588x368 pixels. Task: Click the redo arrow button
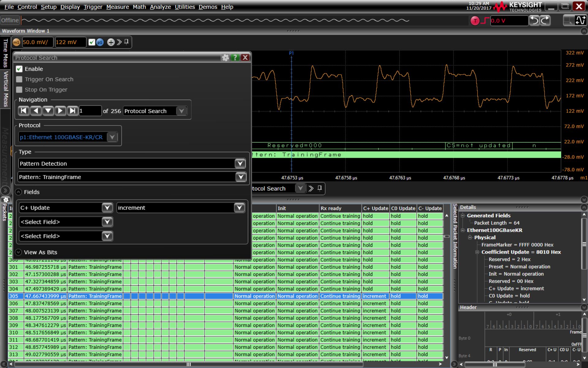545,21
